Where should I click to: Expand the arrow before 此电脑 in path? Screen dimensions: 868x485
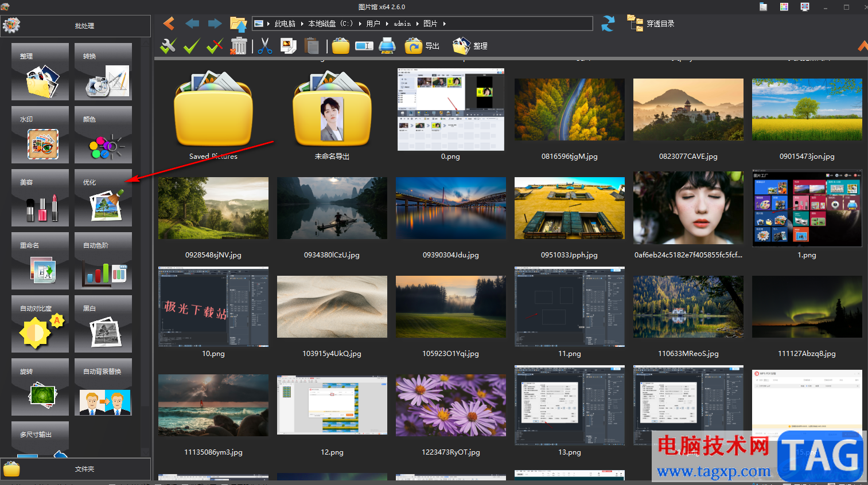268,24
